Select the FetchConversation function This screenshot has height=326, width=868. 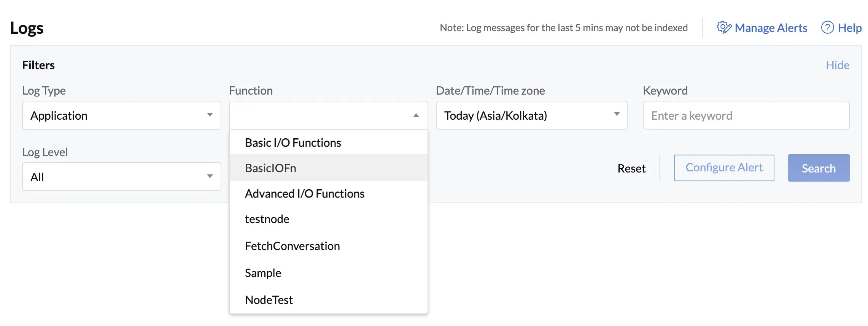tap(329, 246)
